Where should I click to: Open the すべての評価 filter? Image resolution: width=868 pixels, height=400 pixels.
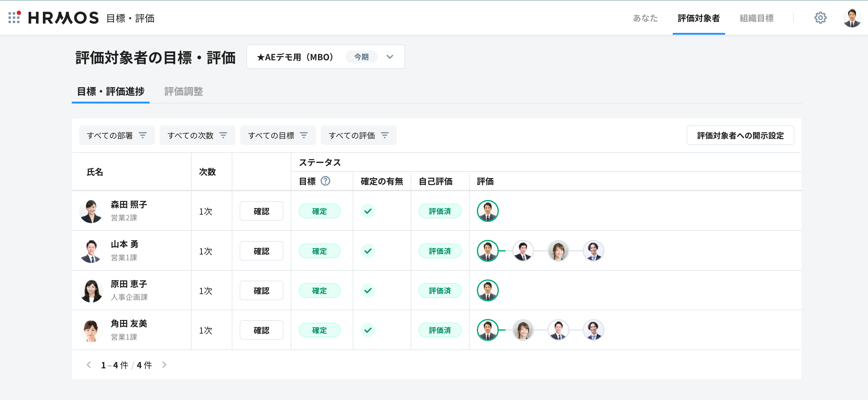359,135
